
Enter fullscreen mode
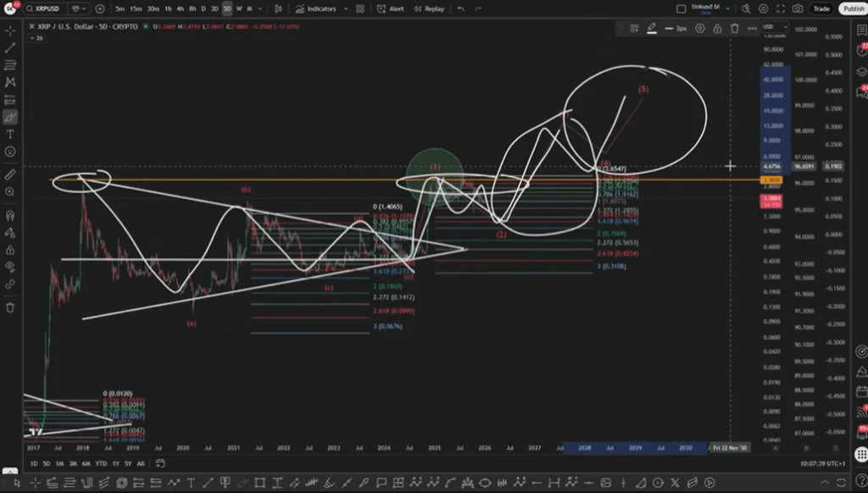781,8
